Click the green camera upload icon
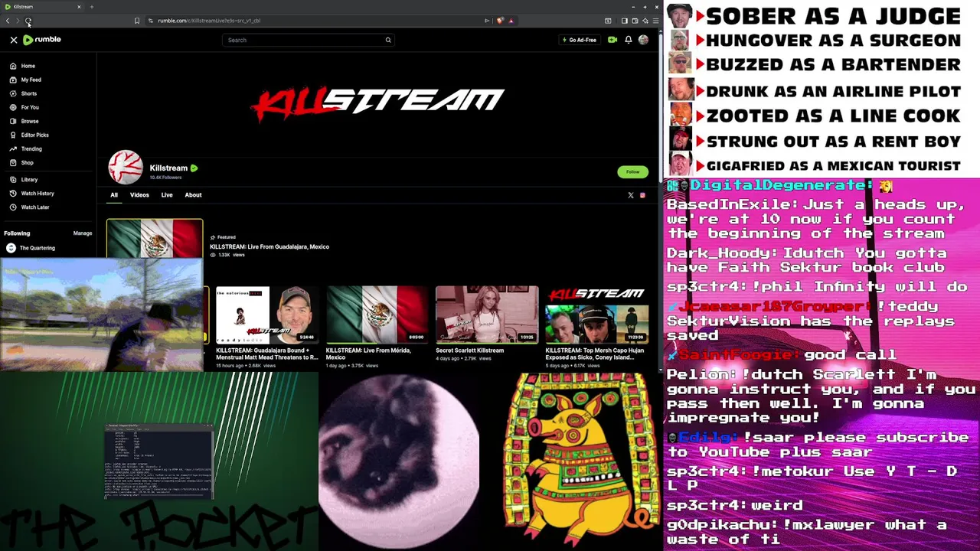The width and height of the screenshot is (980, 551). point(612,40)
